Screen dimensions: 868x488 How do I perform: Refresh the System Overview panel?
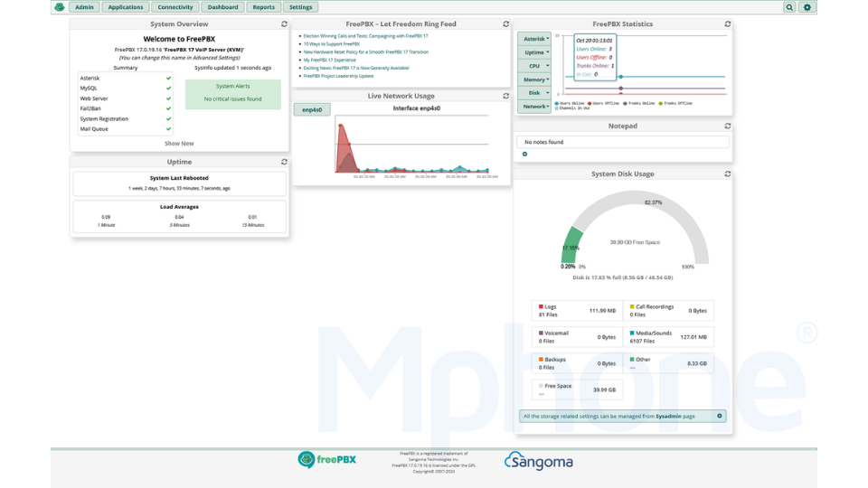[x=284, y=23]
